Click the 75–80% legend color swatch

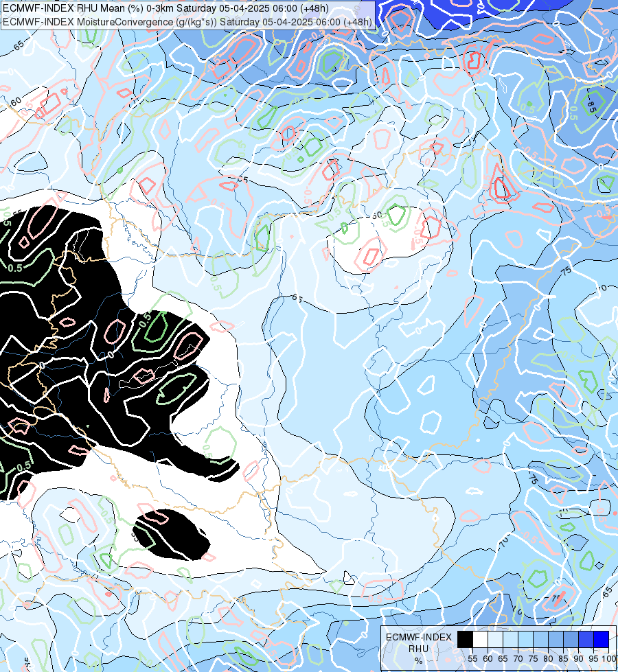click(541, 639)
